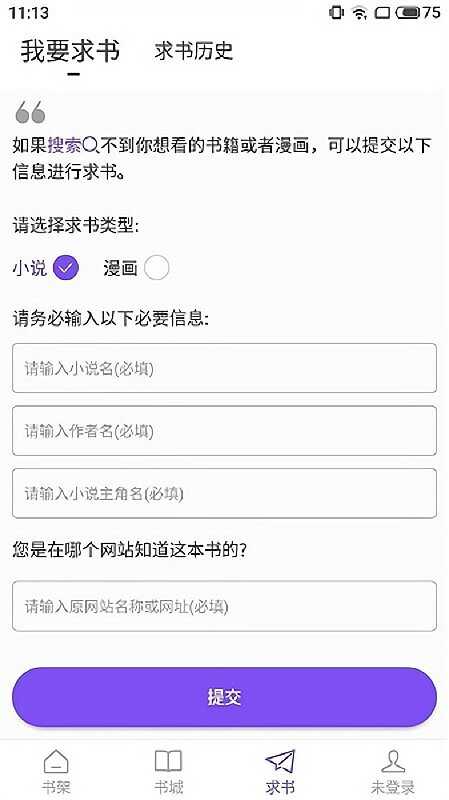Screen dimensions: 449x800
Task: Open the 书城 book store icon
Action: click(168, 761)
